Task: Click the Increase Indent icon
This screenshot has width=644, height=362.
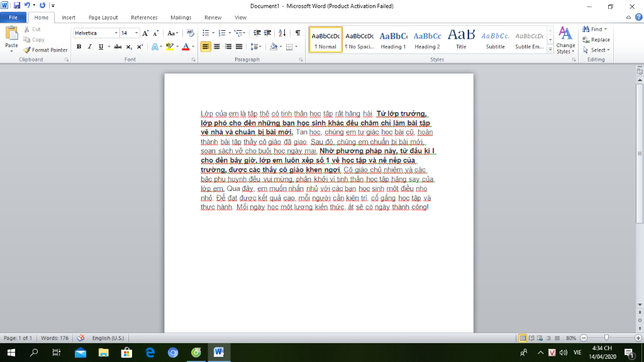Action: coord(268,33)
